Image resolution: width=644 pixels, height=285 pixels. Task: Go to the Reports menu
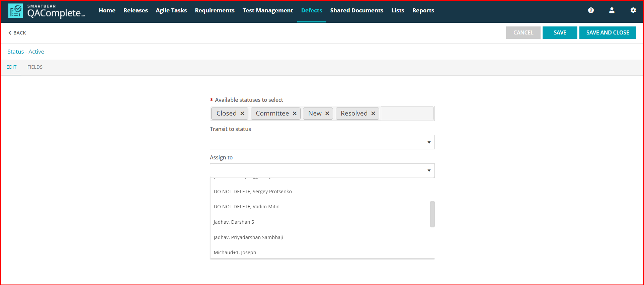click(423, 10)
